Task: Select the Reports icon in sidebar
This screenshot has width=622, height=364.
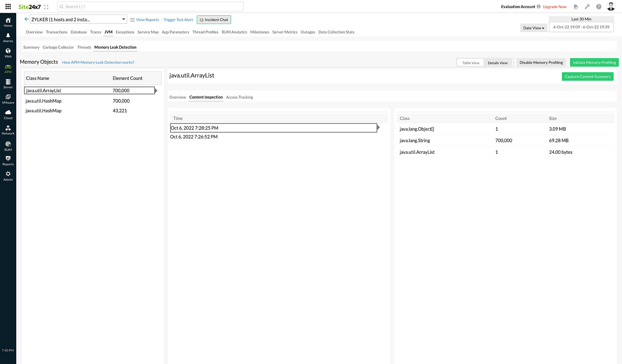Action: pos(8,160)
